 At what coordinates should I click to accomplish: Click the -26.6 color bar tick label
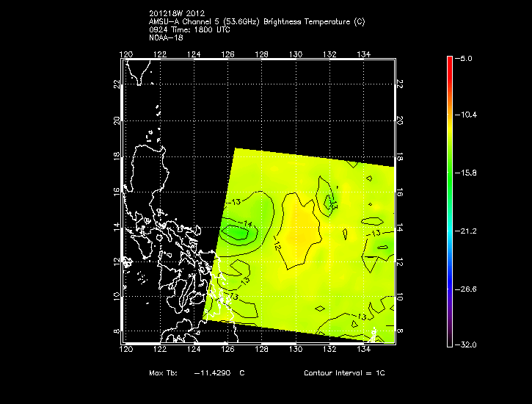pyautogui.click(x=468, y=289)
